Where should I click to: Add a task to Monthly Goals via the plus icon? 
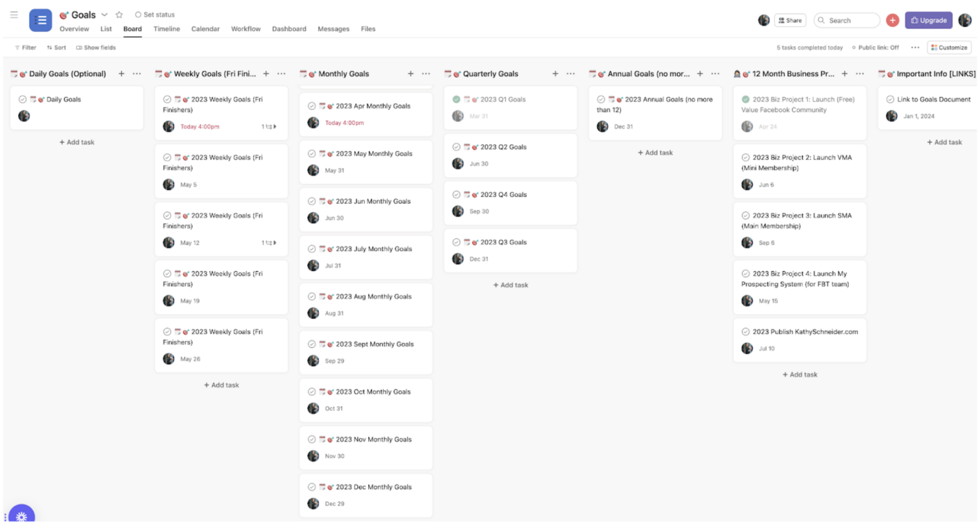click(411, 73)
